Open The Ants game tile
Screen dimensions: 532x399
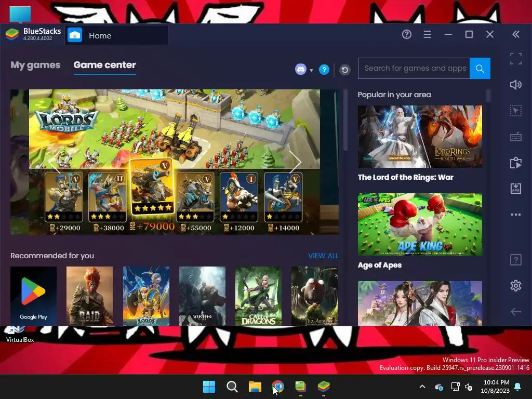(314, 296)
